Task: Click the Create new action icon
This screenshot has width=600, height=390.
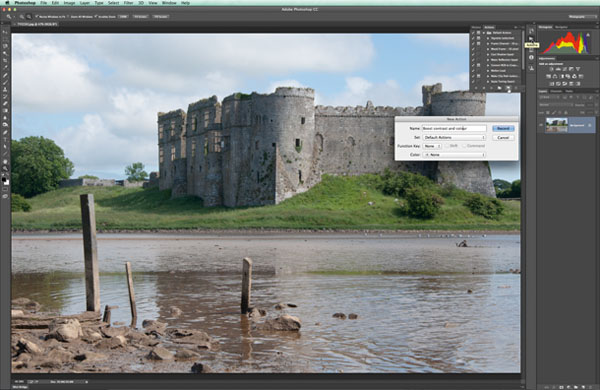Action: tap(508, 88)
